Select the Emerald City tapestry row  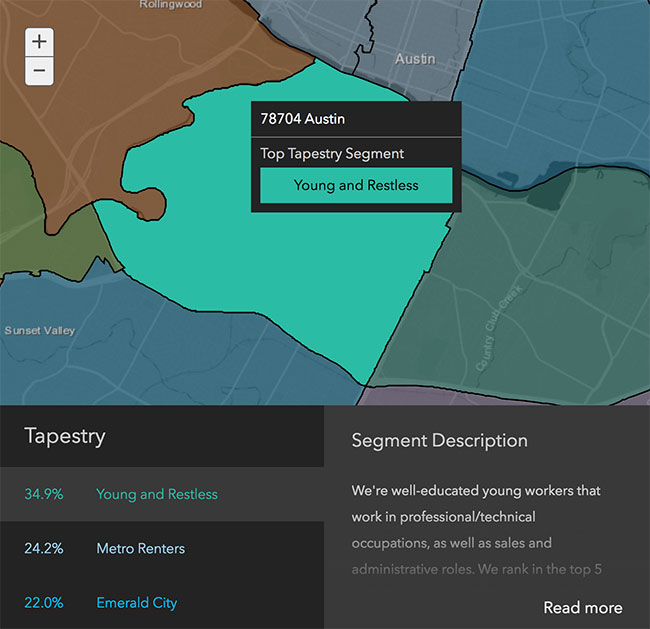point(162,602)
